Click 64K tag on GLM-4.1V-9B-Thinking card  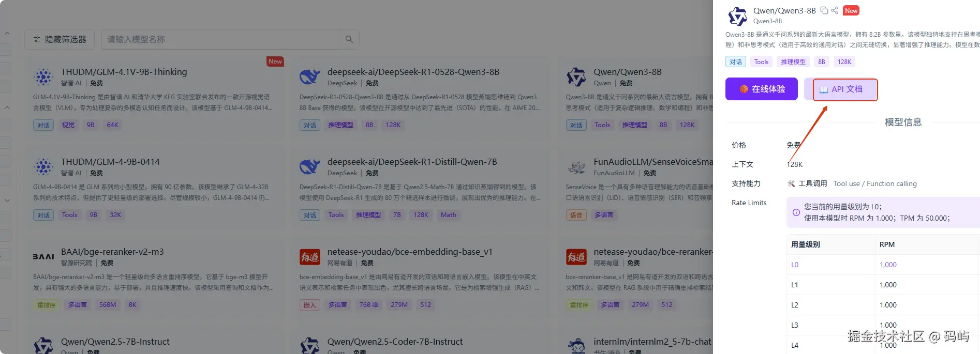tap(112, 125)
